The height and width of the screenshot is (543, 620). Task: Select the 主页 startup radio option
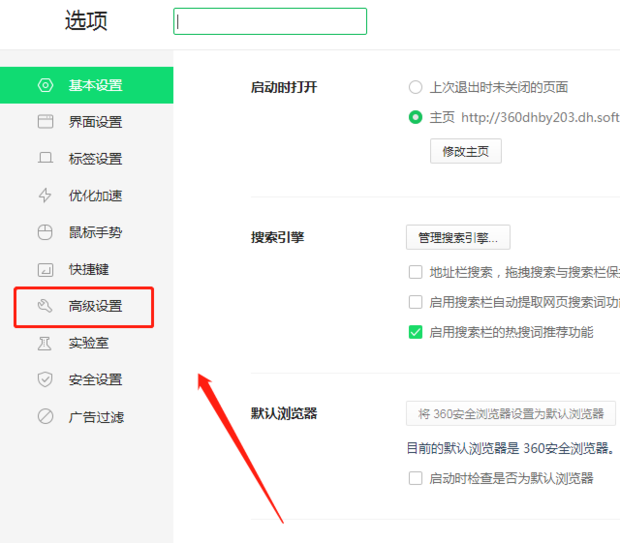pyautogui.click(x=416, y=117)
